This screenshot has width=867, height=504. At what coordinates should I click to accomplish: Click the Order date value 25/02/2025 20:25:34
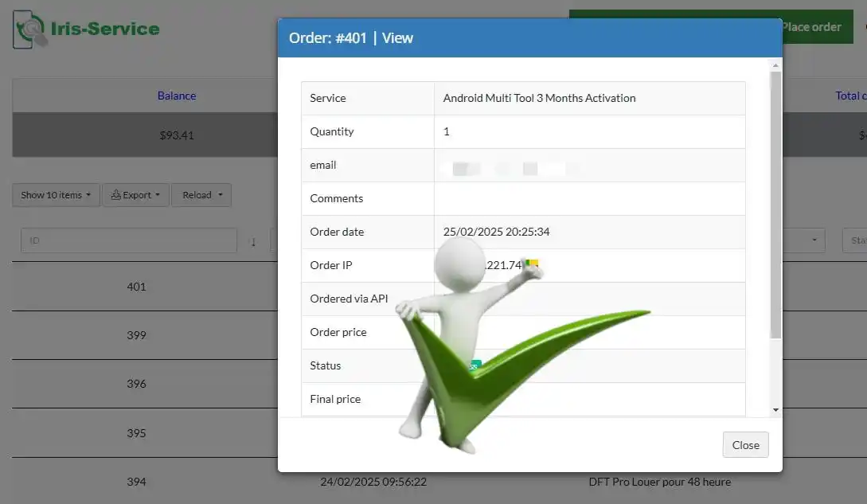[x=496, y=232]
